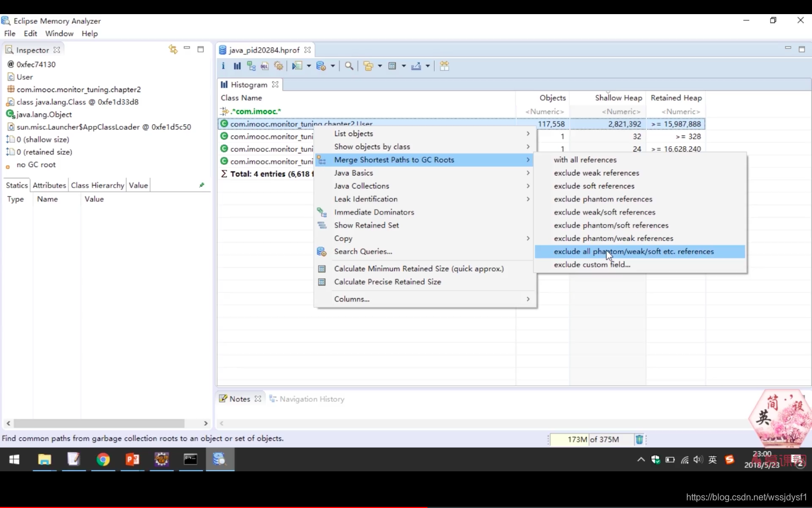
Task: Open the Windows Start button
Action: 15,459
